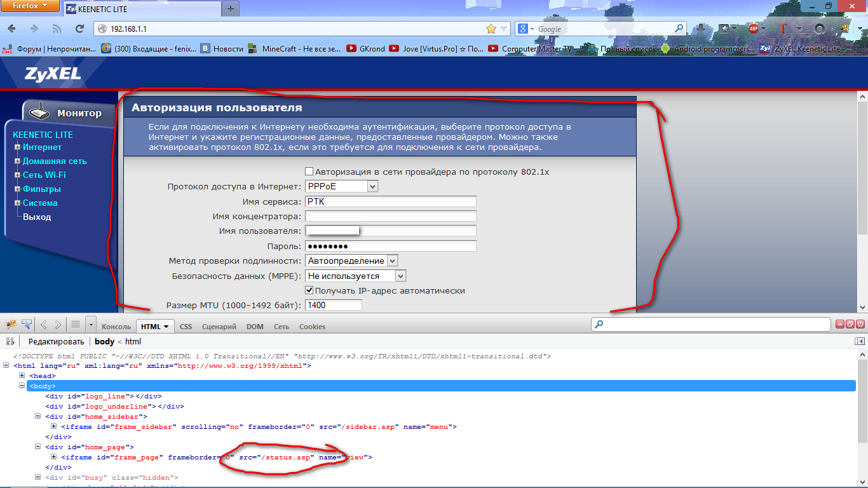Click the RSS feed toolbar icon

click(x=57, y=29)
